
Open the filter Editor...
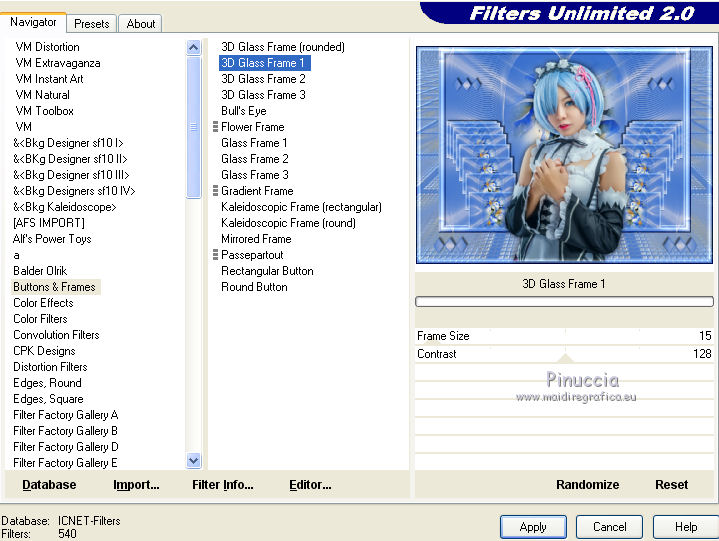pyautogui.click(x=310, y=485)
